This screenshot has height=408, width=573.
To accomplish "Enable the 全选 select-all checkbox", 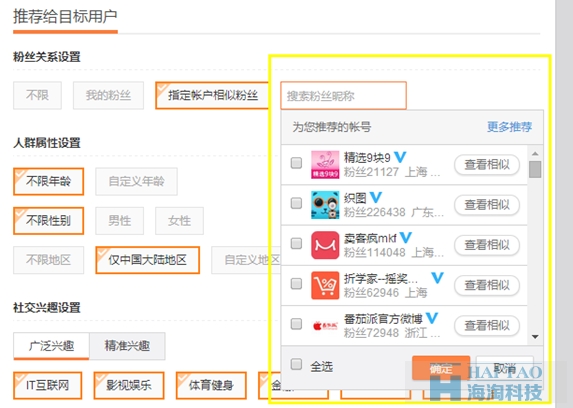I will pyautogui.click(x=296, y=364).
